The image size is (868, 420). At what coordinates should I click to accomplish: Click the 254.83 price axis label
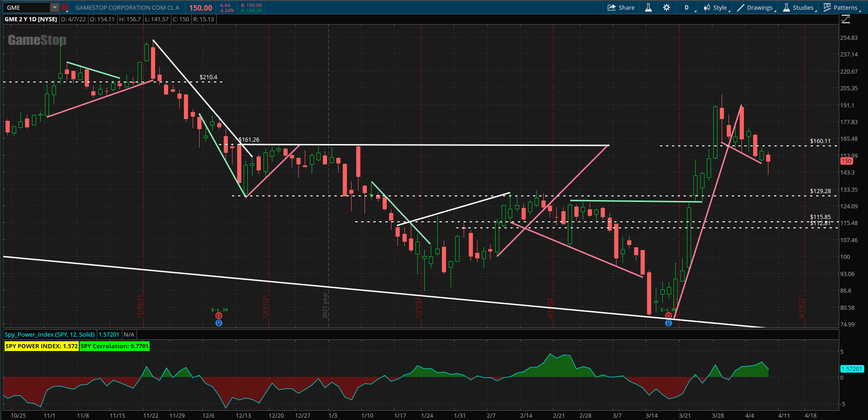tap(849, 38)
